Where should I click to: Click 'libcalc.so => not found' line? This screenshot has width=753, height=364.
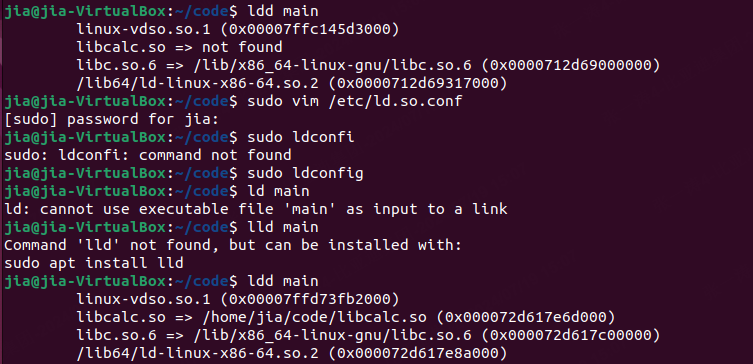click(x=180, y=47)
